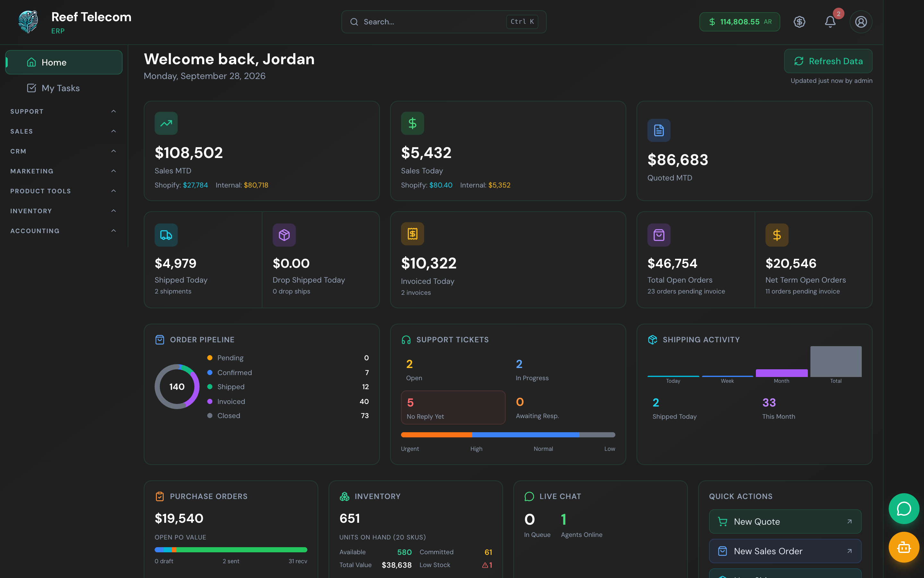Collapse the Marketing sidebar section
Image resolution: width=924 pixels, height=578 pixels.
coord(64,171)
